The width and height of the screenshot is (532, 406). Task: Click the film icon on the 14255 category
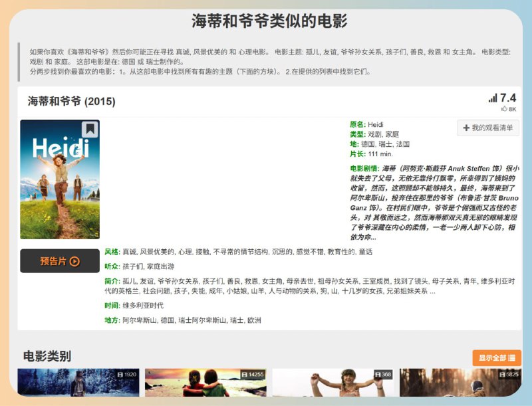click(x=244, y=375)
